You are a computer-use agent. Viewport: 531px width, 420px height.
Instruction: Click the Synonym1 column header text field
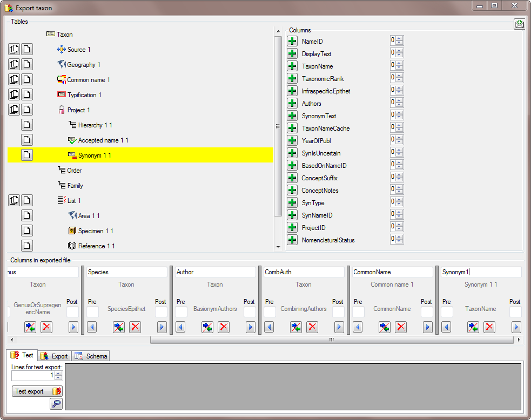(480, 272)
